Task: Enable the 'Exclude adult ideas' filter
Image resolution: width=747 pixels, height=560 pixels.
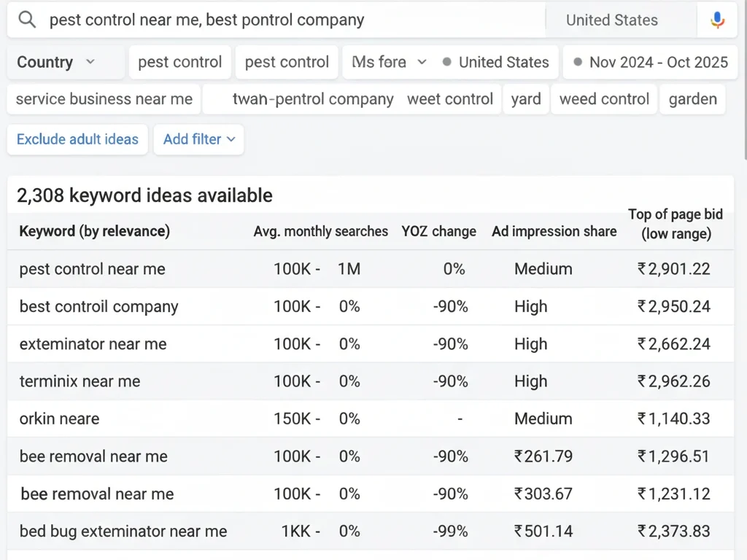Action: [77, 139]
